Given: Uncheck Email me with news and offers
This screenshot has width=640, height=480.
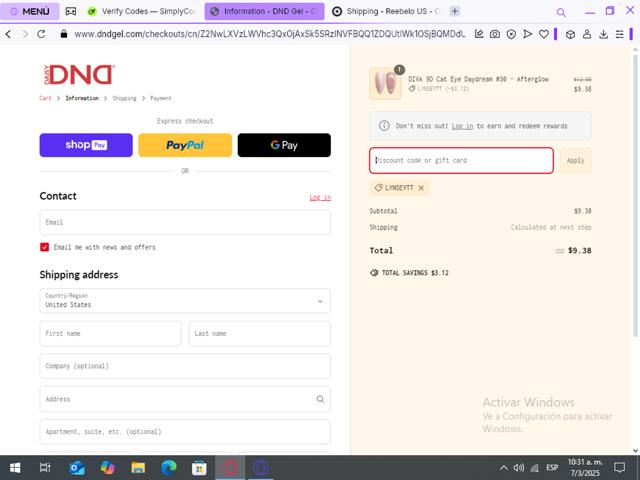Looking at the screenshot, I should 44,247.
